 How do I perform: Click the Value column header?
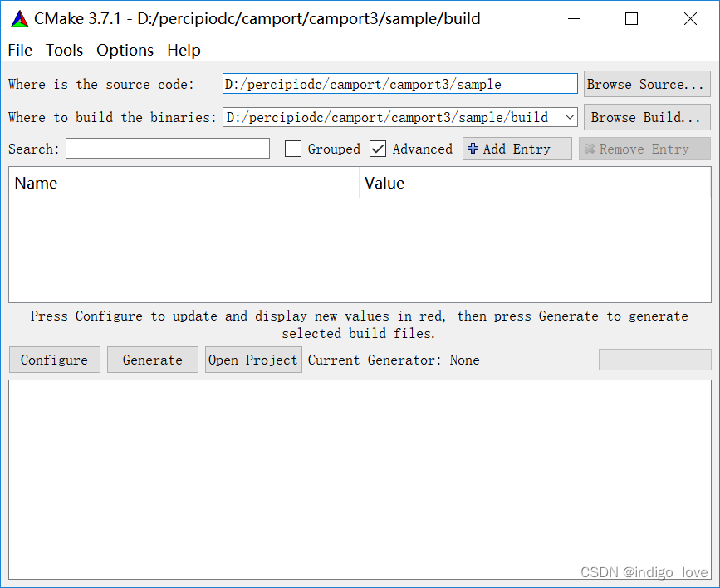point(535,183)
